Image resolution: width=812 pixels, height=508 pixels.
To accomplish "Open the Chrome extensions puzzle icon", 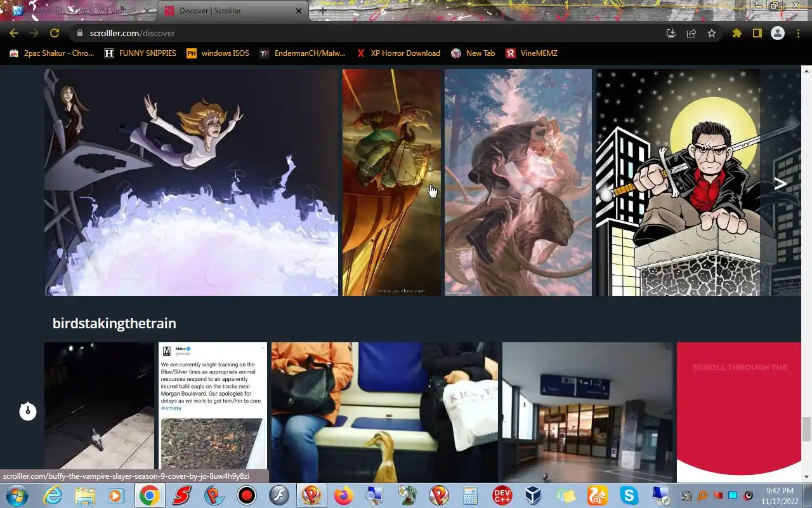I will pyautogui.click(x=737, y=33).
